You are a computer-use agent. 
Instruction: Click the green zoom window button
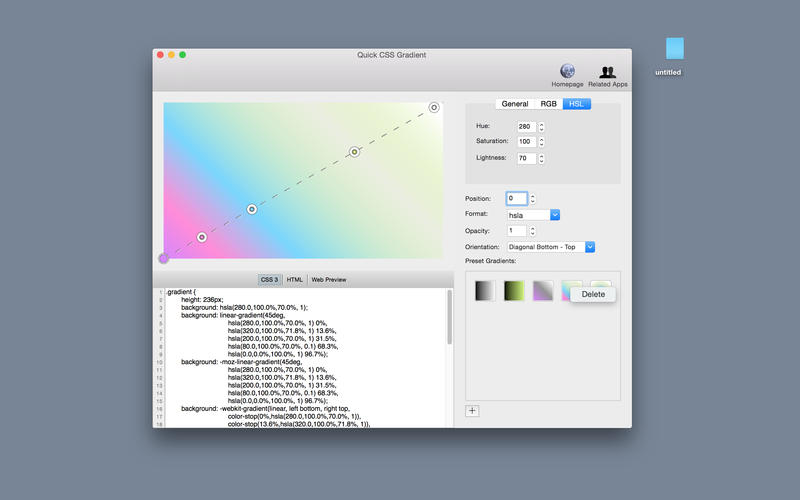point(183,55)
